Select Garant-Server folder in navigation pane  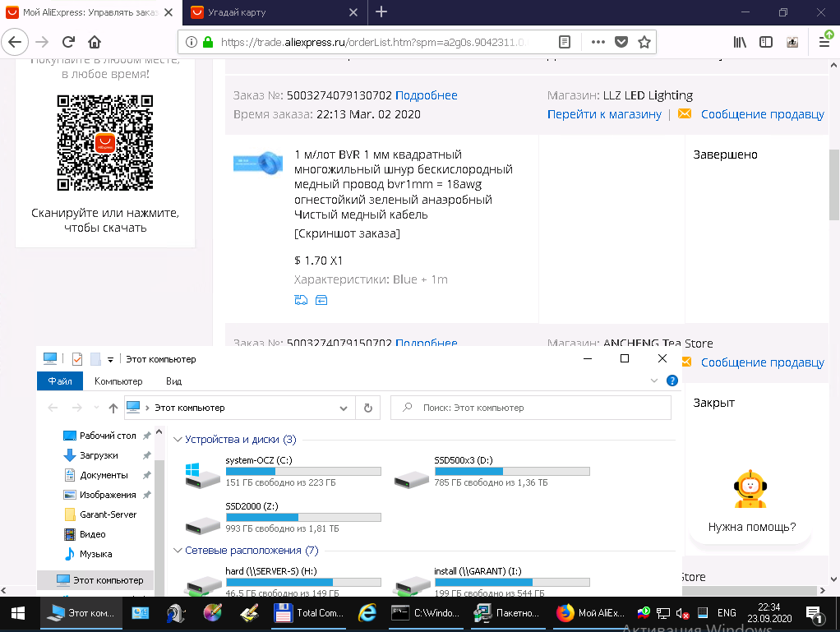click(x=107, y=514)
